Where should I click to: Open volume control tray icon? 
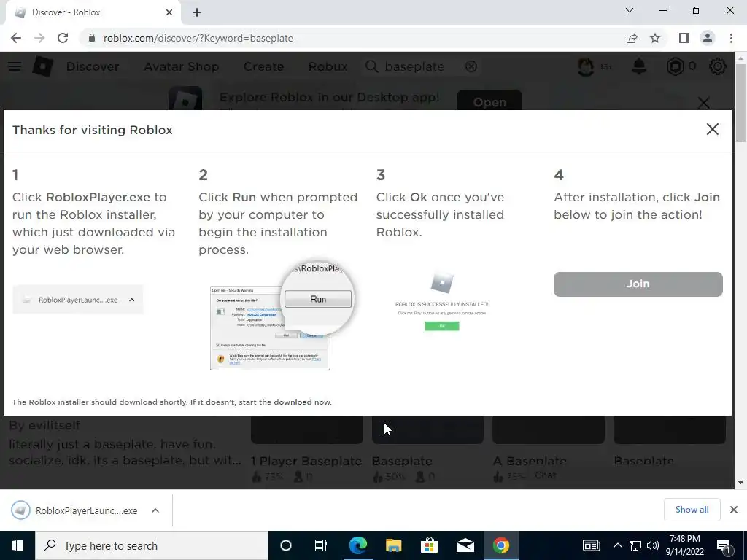653,545
